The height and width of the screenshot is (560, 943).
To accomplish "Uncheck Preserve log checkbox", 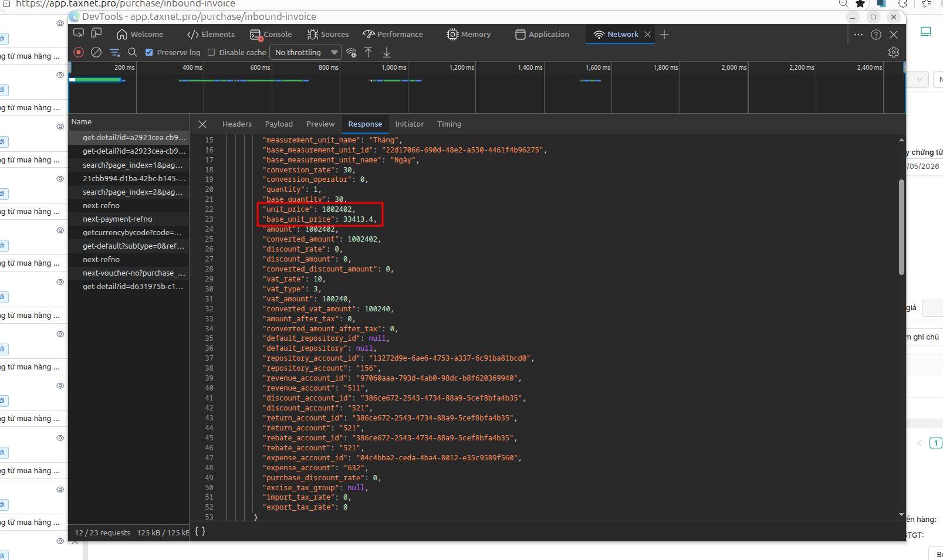I will pos(149,52).
